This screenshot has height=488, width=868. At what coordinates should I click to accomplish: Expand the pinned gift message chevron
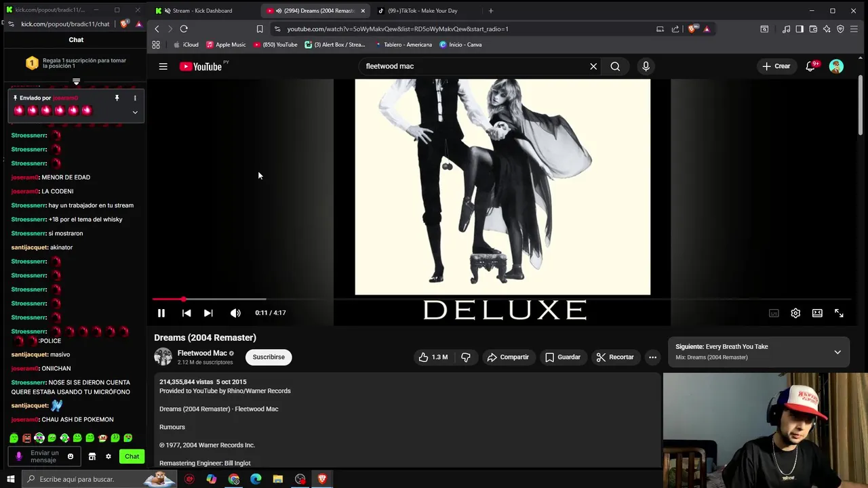click(135, 113)
